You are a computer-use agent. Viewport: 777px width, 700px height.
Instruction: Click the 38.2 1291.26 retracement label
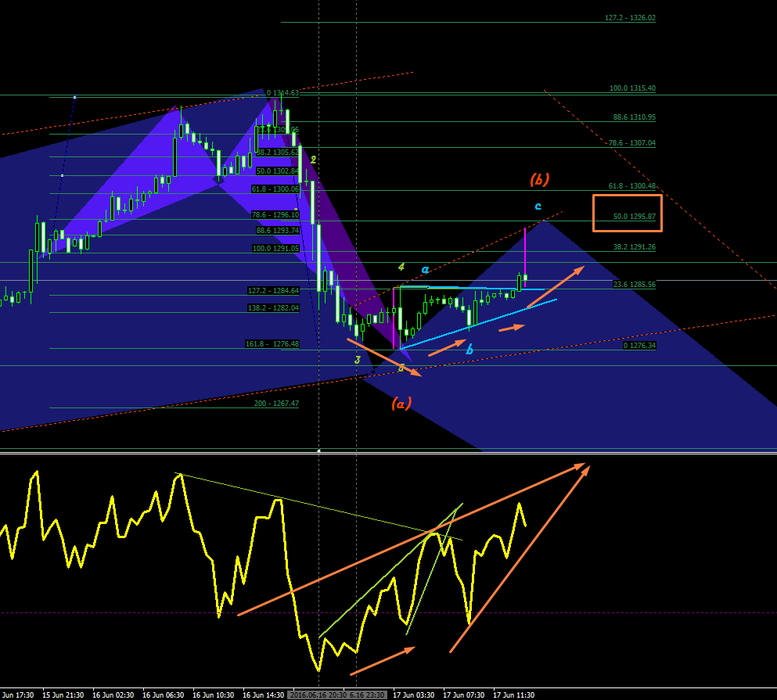click(635, 246)
